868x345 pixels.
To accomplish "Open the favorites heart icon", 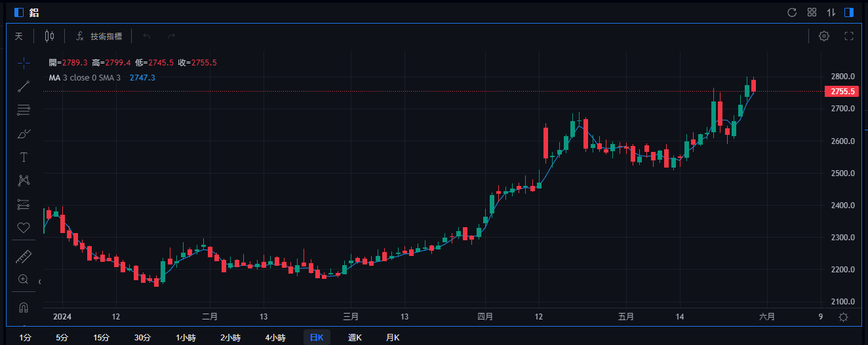I will click(x=24, y=228).
